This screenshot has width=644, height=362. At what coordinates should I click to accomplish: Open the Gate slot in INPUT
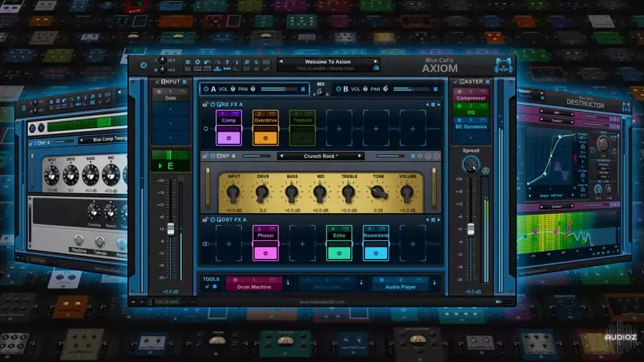click(170, 95)
